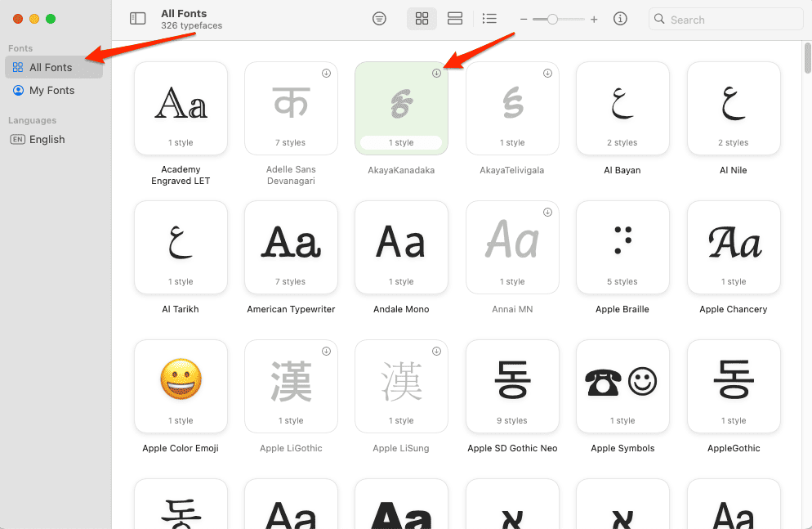
Task: Choose the Apple Chancery font tile
Action: click(x=734, y=246)
